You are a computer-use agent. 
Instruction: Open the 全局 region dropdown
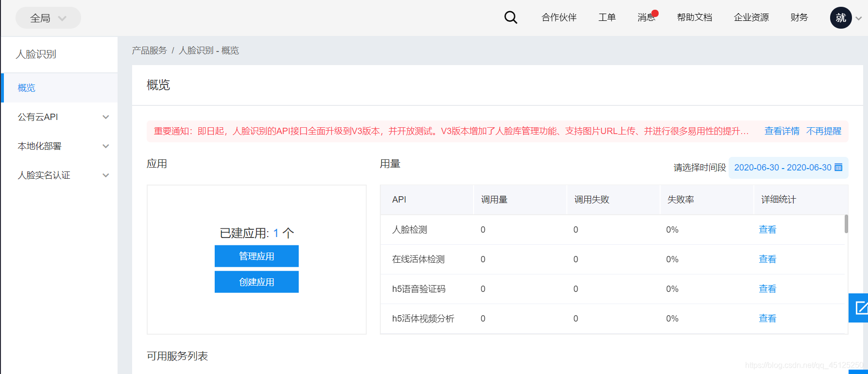click(48, 18)
